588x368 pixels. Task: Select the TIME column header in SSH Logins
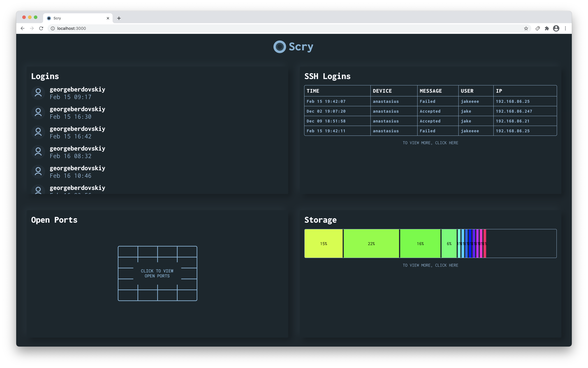click(x=313, y=91)
